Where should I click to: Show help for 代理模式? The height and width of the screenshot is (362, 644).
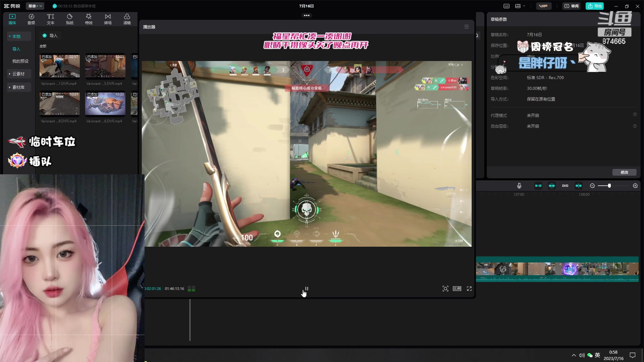click(x=635, y=115)
